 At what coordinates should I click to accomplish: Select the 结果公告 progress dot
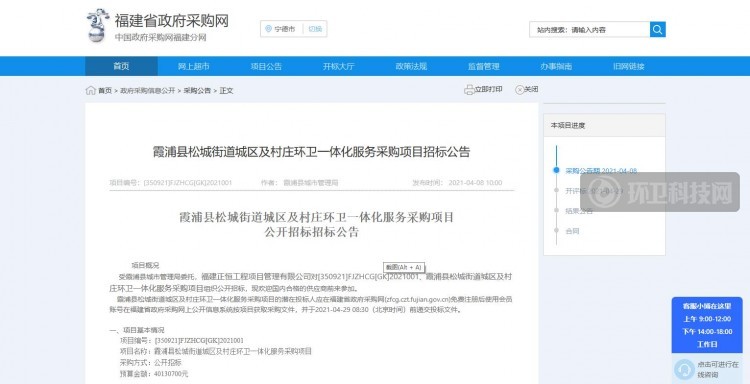[x=556, y=210]
